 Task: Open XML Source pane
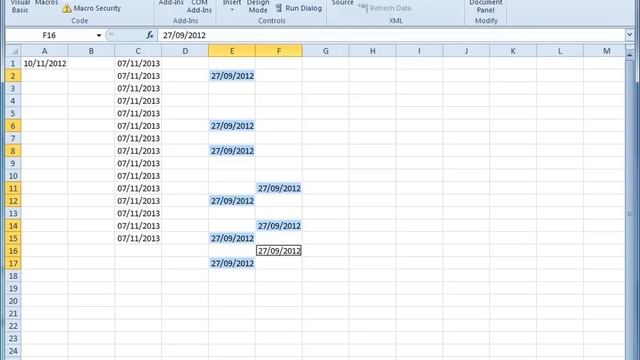click(342, 3)
